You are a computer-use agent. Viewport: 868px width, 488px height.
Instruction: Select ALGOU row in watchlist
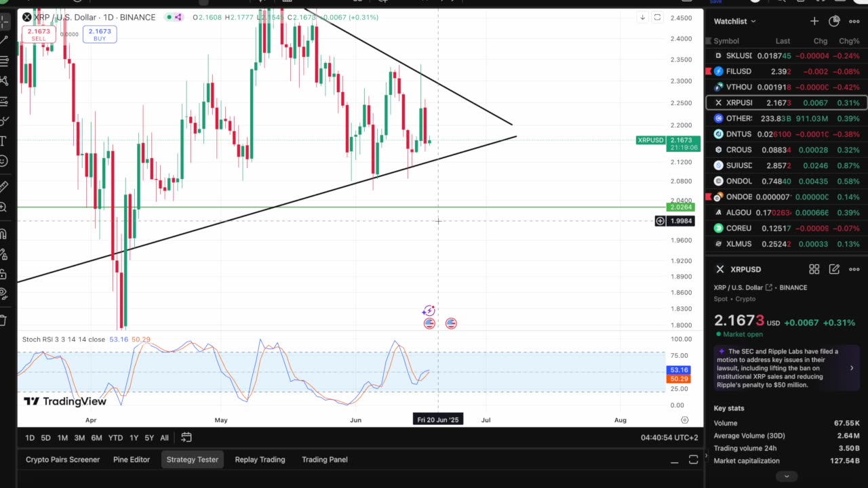pos(787,212)
